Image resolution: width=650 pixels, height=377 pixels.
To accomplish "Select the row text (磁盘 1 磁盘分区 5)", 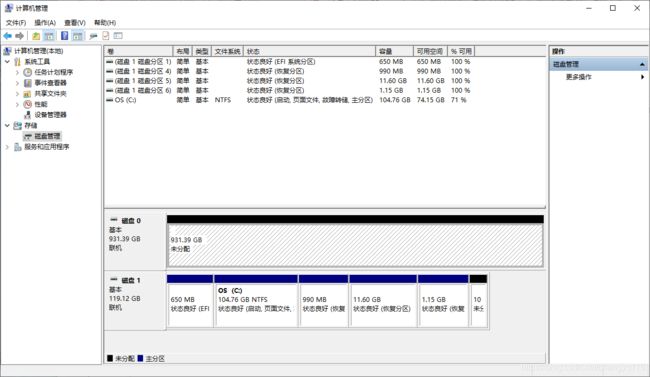I will tap(143, 81).
